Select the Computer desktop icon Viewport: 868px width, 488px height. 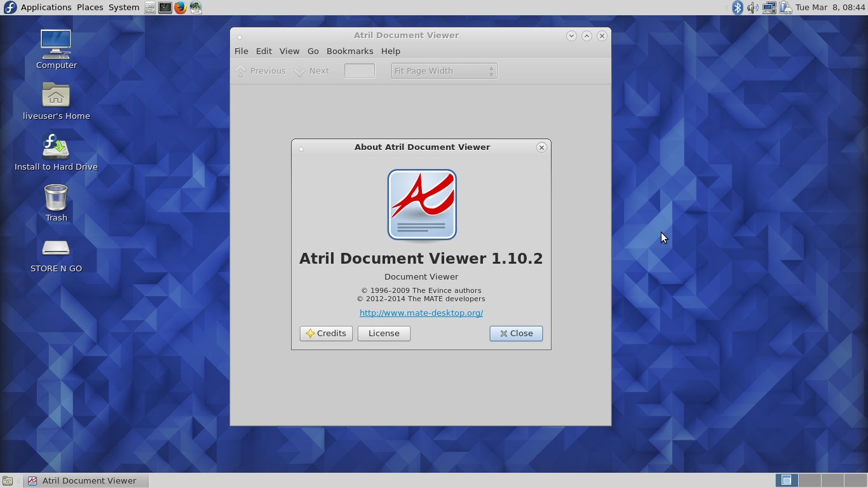tap(56, 44)
